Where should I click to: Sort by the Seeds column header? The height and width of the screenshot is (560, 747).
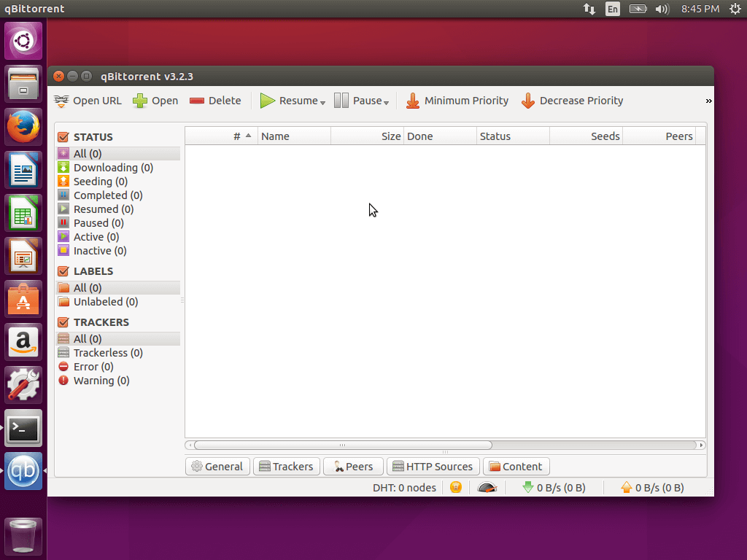click(586, 136)
